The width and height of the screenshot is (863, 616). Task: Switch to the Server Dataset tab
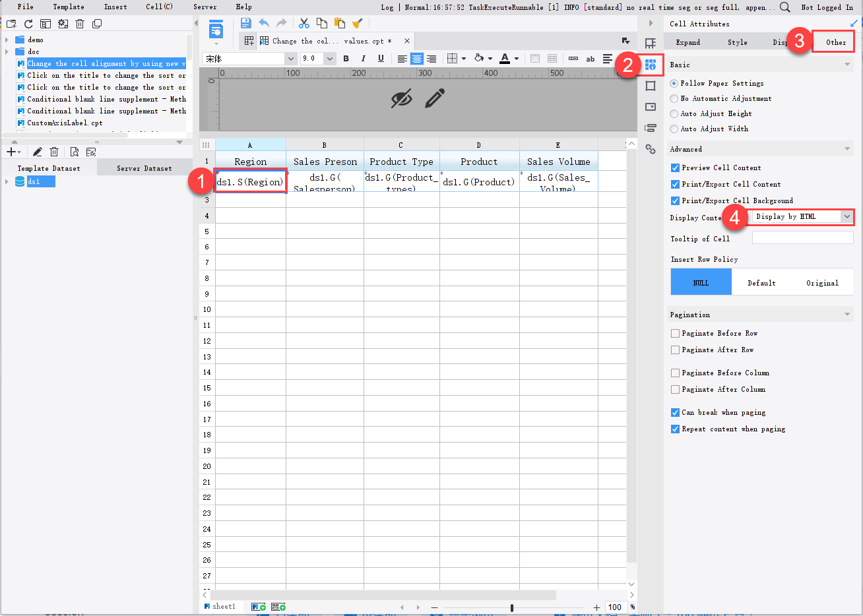[x=144, y=168]
